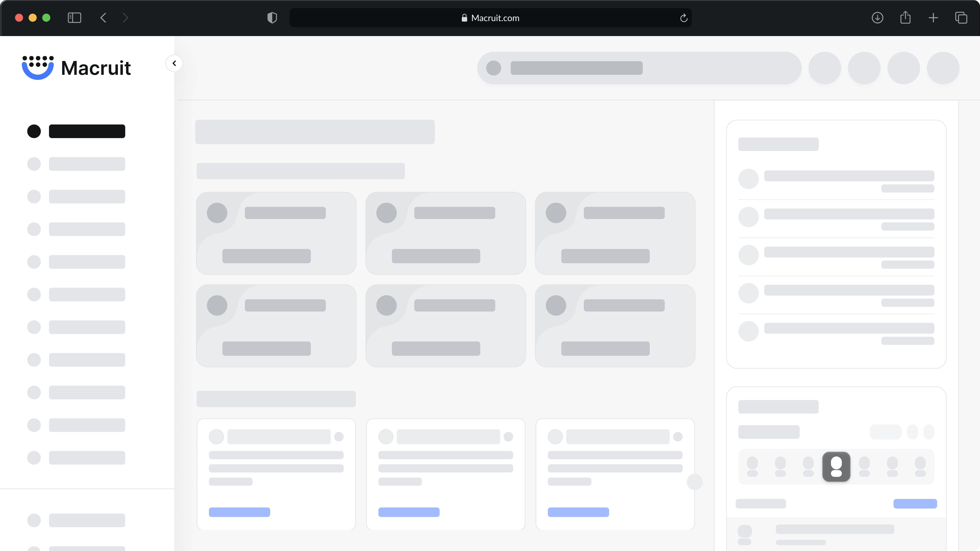Reload the page with the refresh icon
Viewport: 980px width, 551px height.
tap(684, 18)
